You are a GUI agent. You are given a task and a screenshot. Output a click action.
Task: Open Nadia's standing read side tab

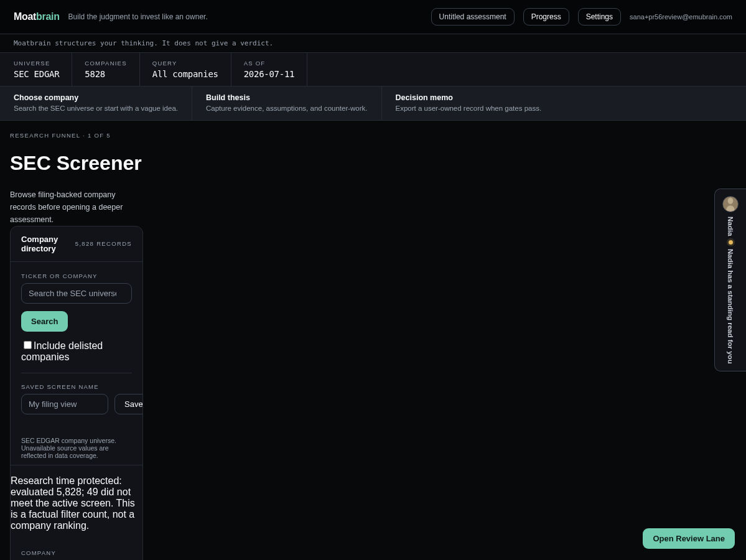(730, 280)
